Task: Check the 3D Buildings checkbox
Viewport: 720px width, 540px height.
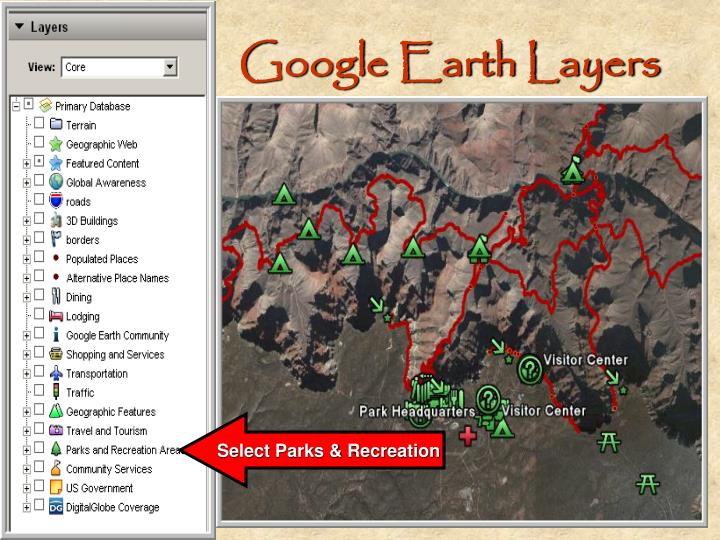Action: (x=39, y=218)
